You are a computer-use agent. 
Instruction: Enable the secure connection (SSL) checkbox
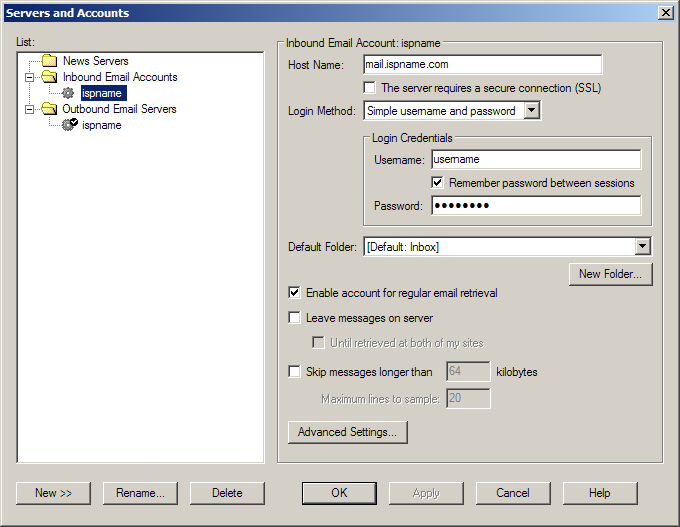tap(370, 88)
